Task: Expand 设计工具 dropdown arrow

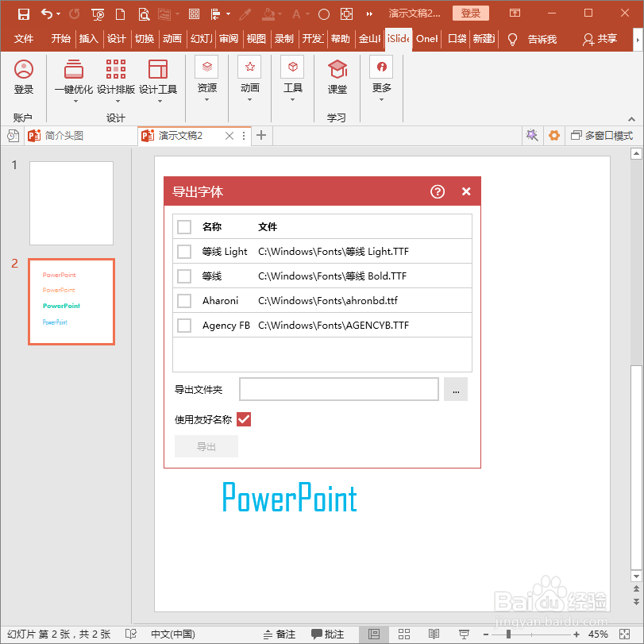Action: click(160, 102)
